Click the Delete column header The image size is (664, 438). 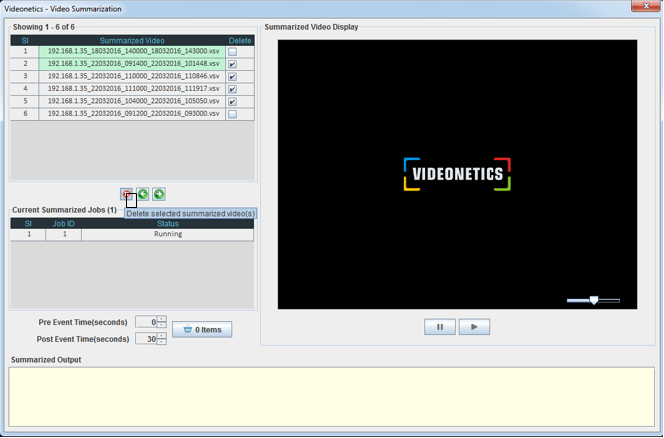point(240,41)
